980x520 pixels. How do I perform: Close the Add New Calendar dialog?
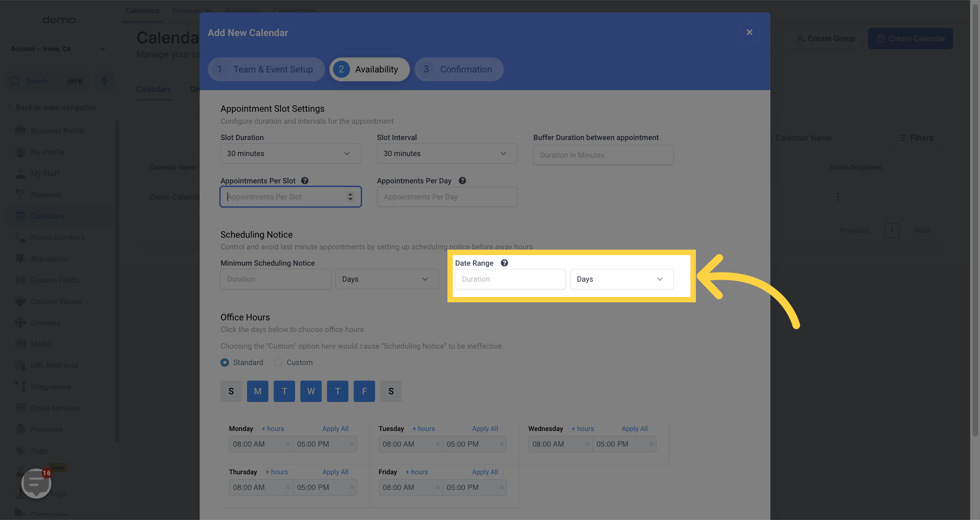click(749, 32)
